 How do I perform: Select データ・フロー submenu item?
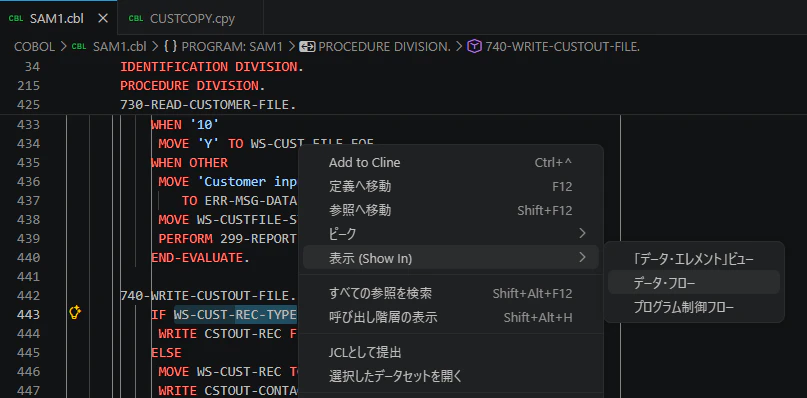click(694, 283)
